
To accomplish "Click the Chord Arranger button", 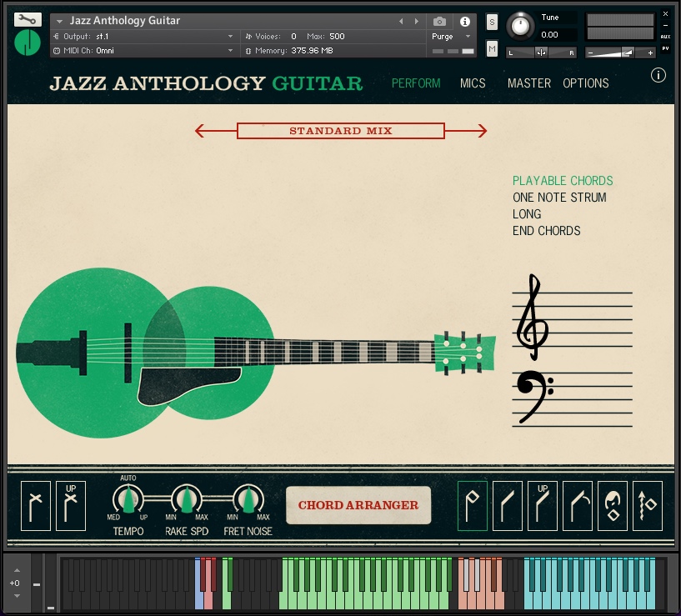I will point(358,505).
